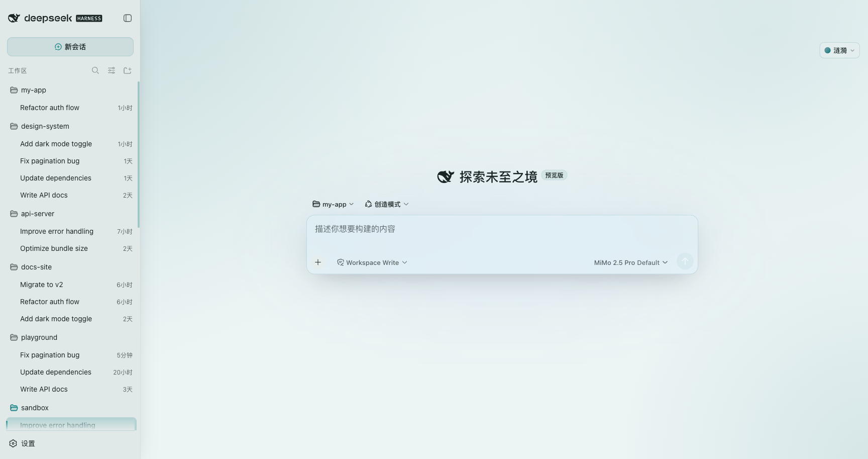Open Write API docs under playground

pos(70,389)
